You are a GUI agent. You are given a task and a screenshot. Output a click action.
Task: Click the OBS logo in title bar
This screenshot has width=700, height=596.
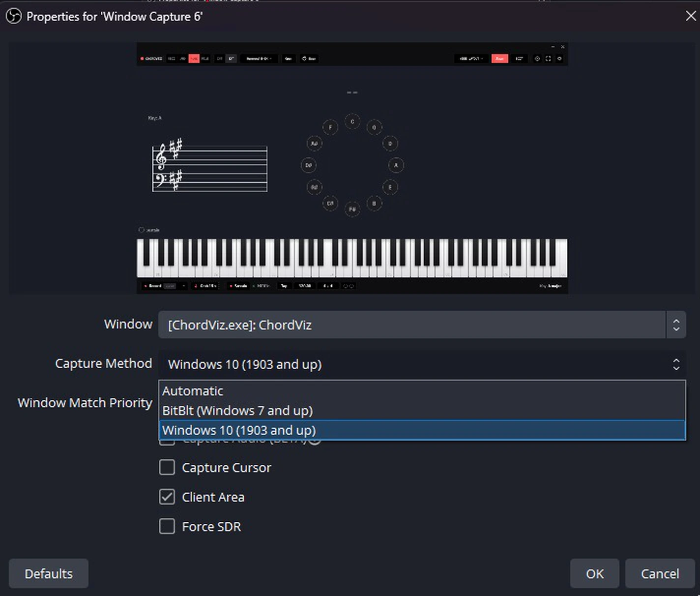13,17
